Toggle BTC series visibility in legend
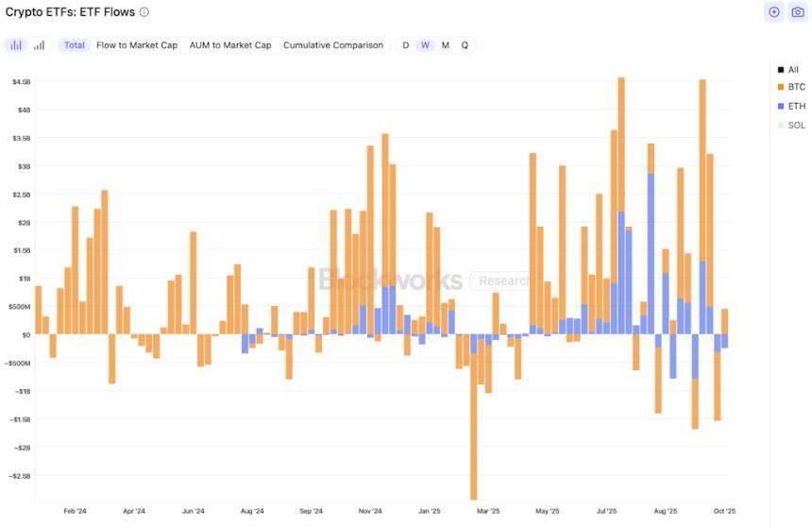 795,88
